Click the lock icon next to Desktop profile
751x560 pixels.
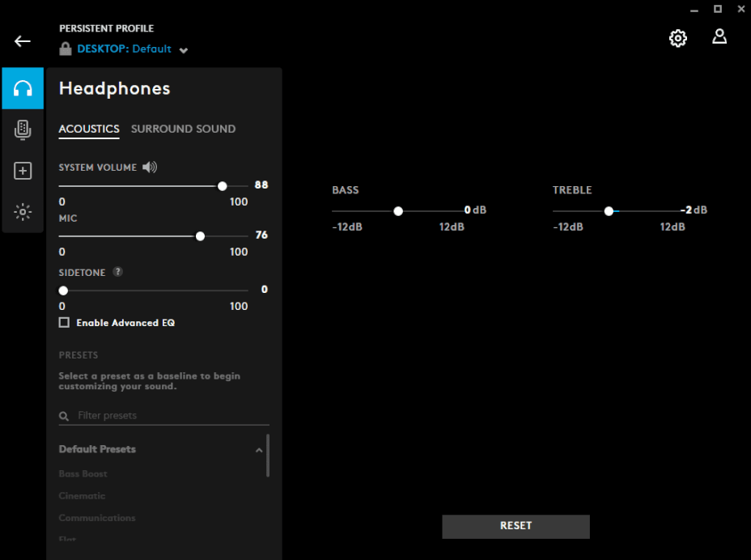click(65, 49)
